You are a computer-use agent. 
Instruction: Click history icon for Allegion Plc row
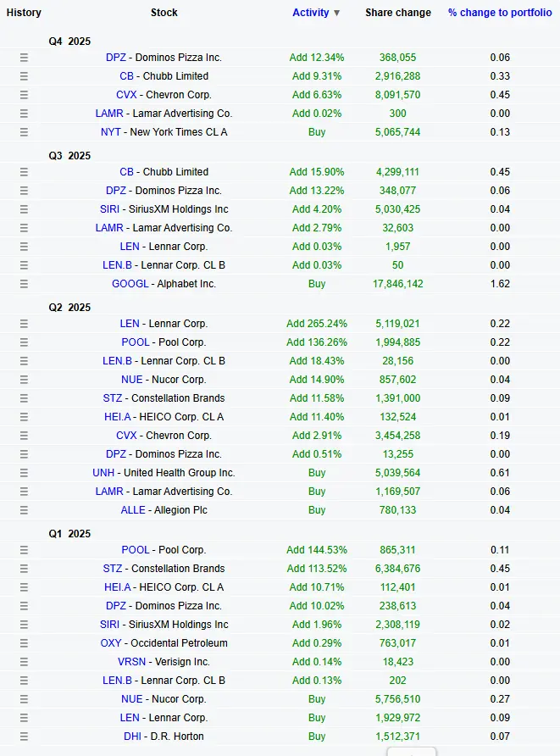coord(23,510)
